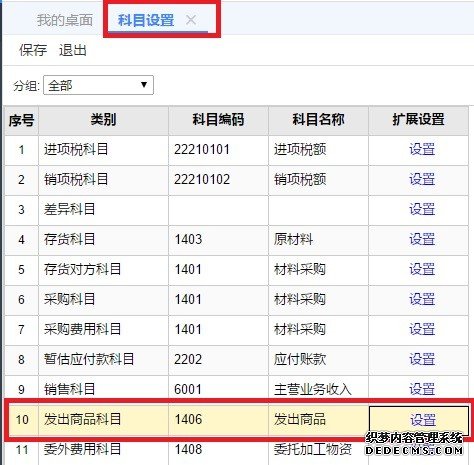474x465 pixels.
Task: Open the 分组 dropdown showing 全部
Action: click(98, 85)
